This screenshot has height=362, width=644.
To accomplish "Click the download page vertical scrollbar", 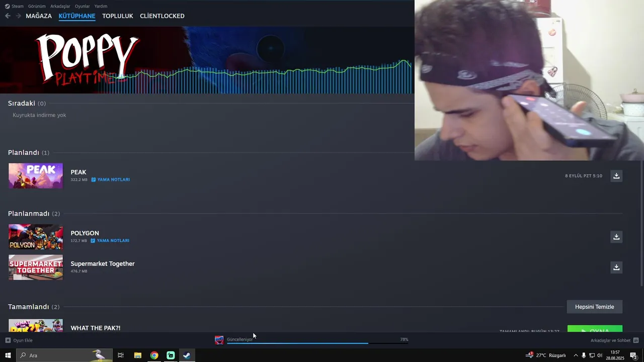I will point(641,224).
